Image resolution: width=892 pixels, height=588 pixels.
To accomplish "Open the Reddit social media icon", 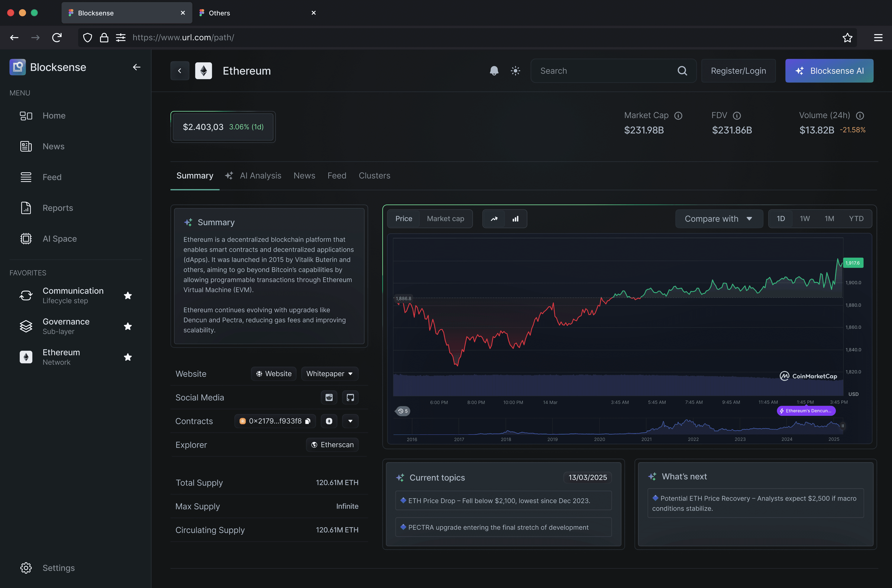I will coord(329,398).
